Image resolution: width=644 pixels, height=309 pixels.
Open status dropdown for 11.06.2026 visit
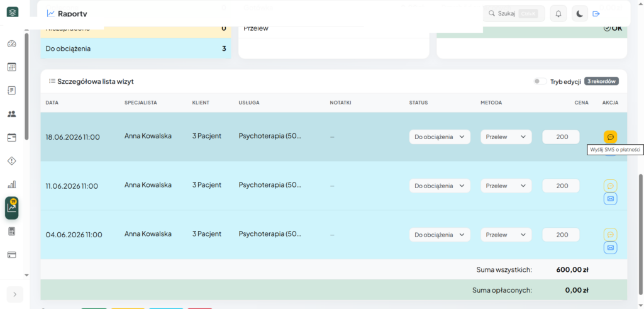440,186
